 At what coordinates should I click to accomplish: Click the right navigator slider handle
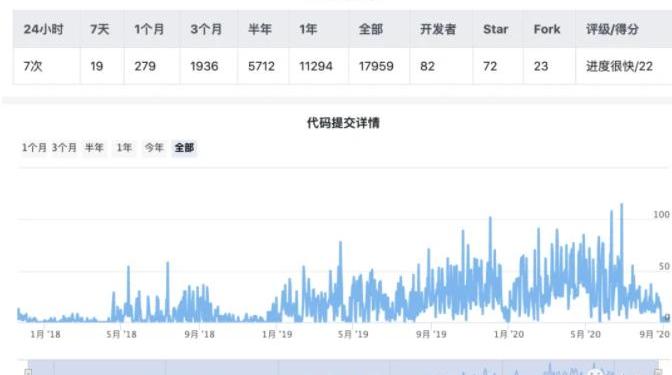click(x=659, y=371)
